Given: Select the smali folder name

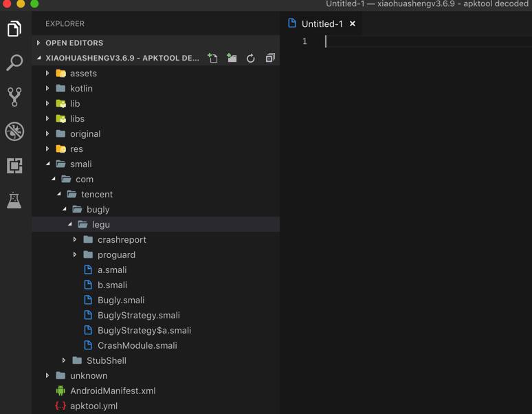Looking at the screenshot, I should tap(80, 164).
